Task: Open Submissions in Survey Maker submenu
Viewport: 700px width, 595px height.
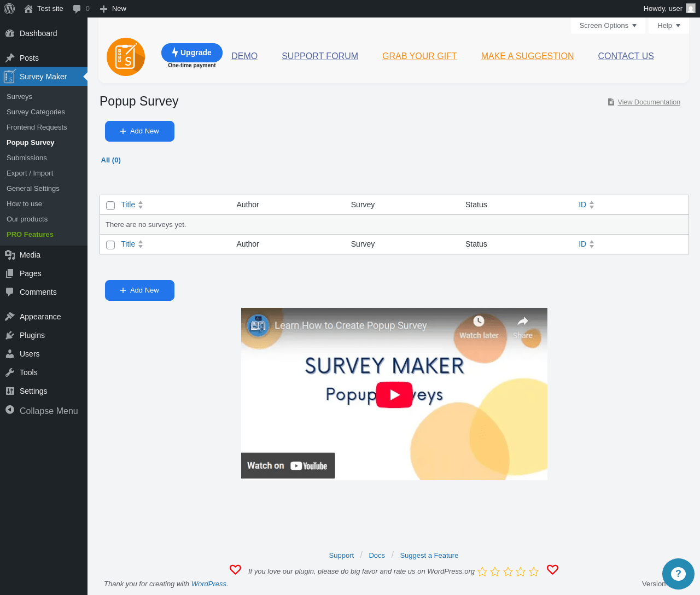Action: [27, 157]
